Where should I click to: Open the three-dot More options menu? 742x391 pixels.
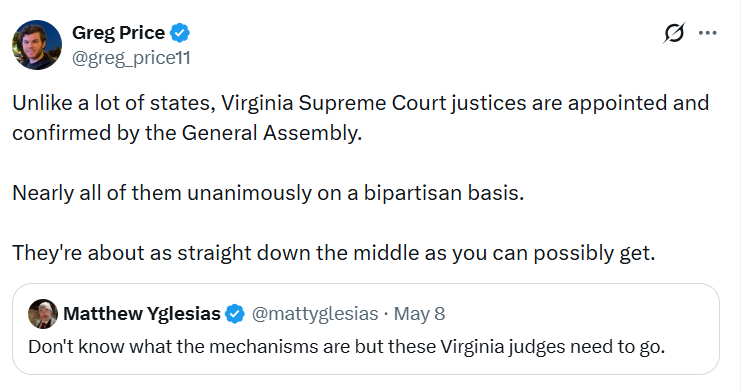707,33
